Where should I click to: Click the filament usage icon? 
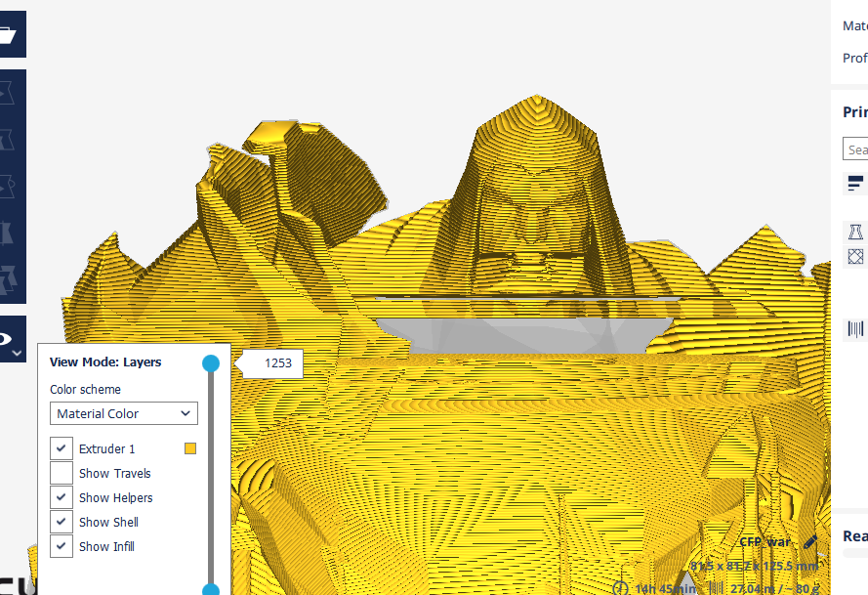click(x=717, y=588)
